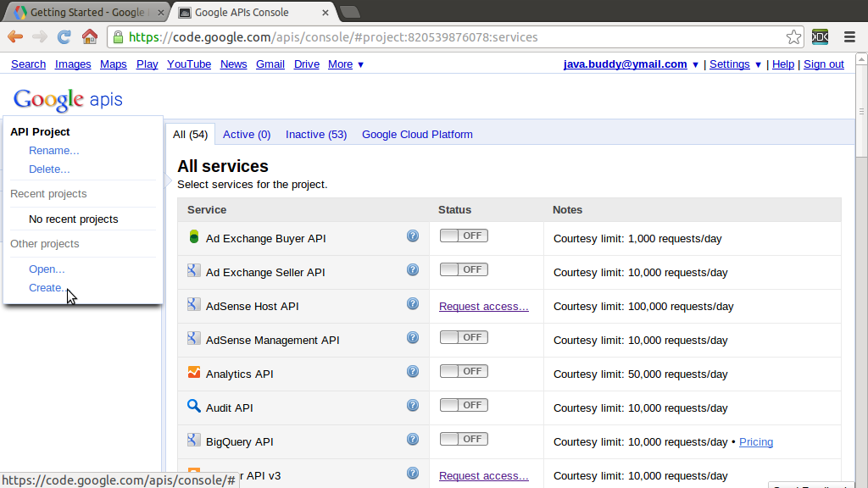
Task: Open the Drive link in the Google bar
Action: pos(307,64)
